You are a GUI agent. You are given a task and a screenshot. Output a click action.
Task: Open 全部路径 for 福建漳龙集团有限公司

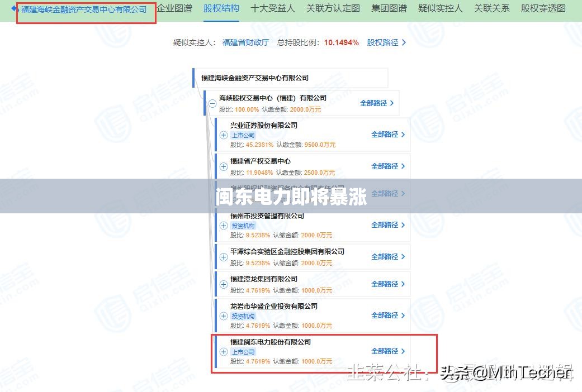click(x=388, y=284)
